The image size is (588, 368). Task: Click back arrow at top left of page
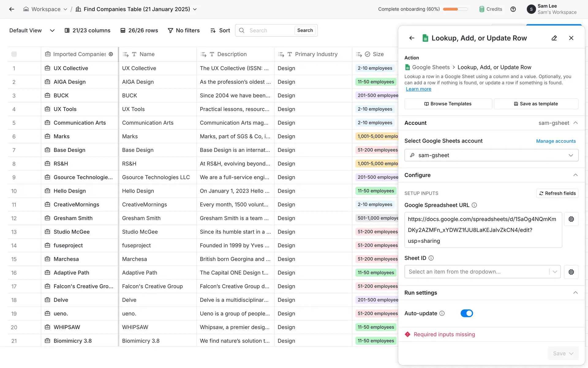pyautogui.click(x=12, y=9)
